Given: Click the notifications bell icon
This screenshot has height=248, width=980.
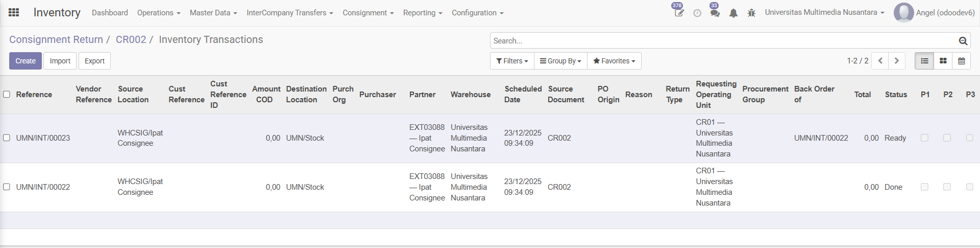Looking at the screenshot, I should [x=733, y=13].
